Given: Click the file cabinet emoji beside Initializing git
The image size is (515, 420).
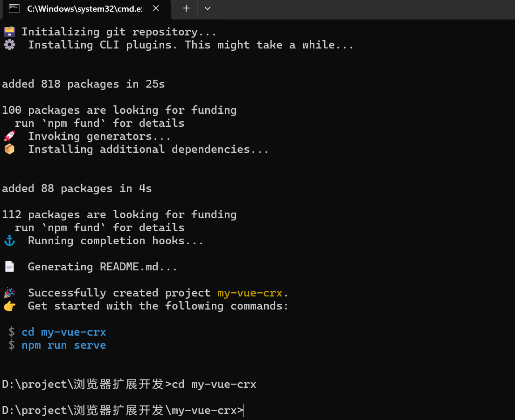Looking at the screenshot, I should [x=9, y=32].
